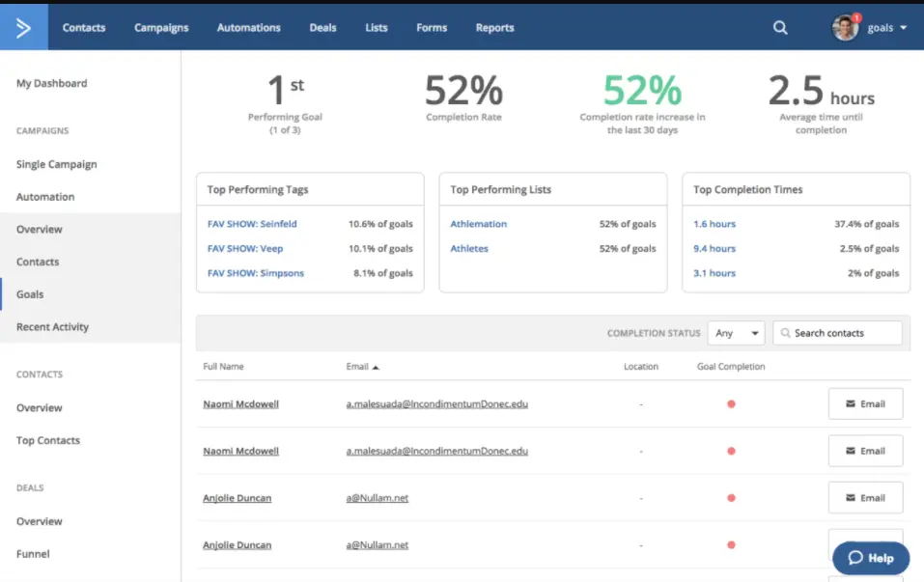Click the Email button for Anjolie Duncan
This screenshot has width=924, height=582.
[865, 497]
